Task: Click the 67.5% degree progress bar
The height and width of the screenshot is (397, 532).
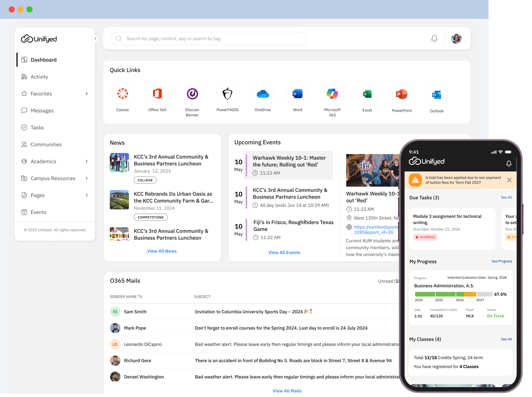Action: point(454,294)
